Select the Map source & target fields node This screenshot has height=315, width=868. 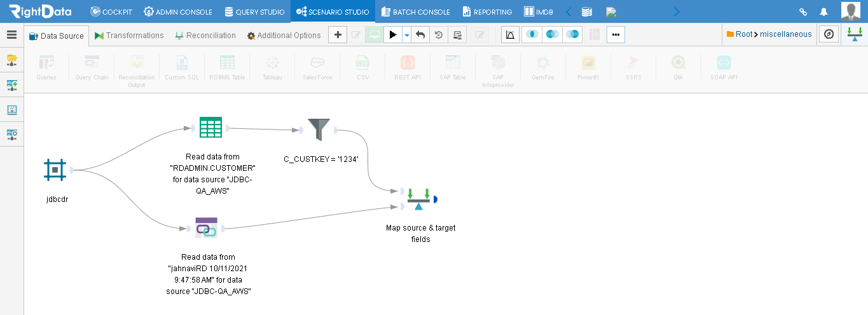[x=418, y=199]
